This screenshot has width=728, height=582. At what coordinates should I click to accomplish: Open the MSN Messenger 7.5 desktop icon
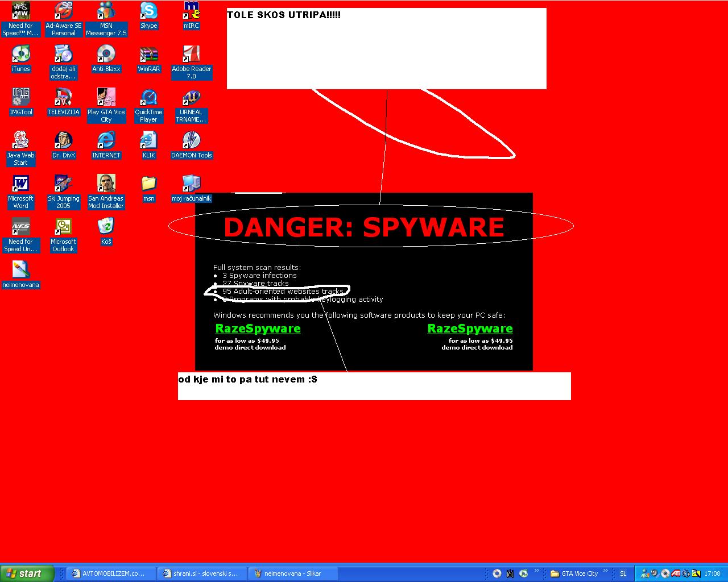point(106,19)
